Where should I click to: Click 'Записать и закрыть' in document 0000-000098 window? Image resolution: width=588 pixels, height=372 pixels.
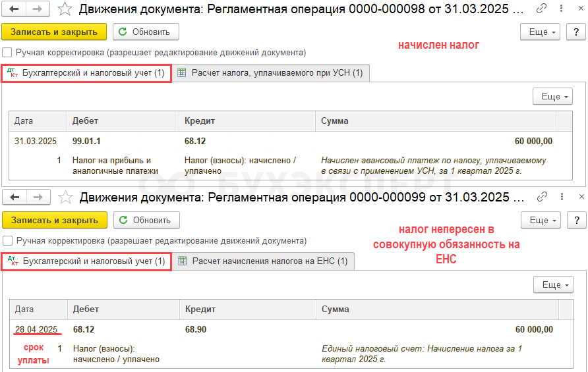click(54, 32)
